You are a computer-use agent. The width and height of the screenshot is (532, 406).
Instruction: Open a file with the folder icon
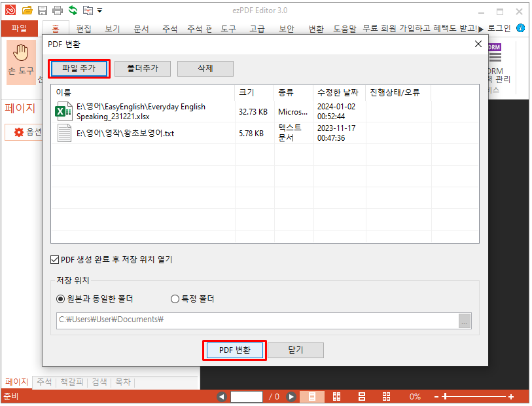(27, 10)
